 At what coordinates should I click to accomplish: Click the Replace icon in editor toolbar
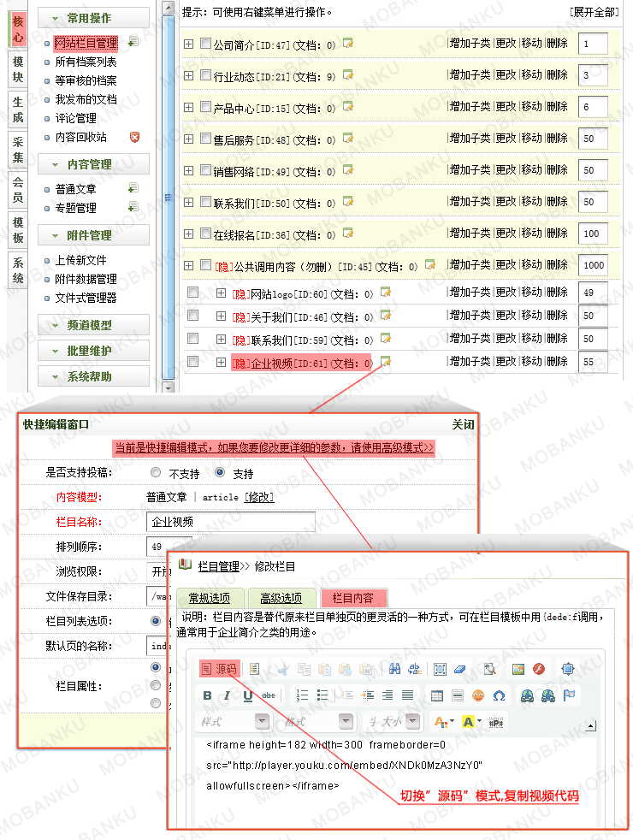415,669
